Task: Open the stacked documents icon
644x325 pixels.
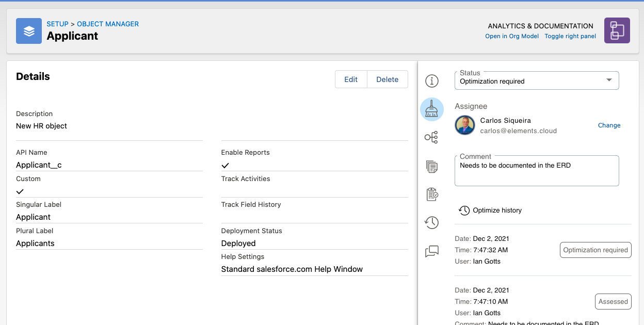Action: [431, 166]
